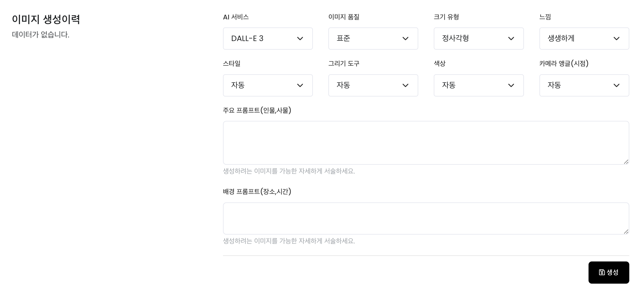Expand the 색상 dropdown
644x300 pixels.
click(x=479, y=85)
